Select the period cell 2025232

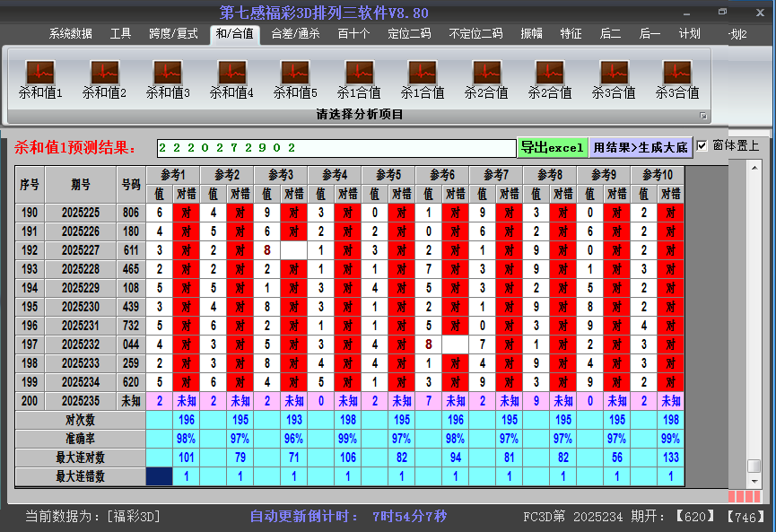[81, 344]
